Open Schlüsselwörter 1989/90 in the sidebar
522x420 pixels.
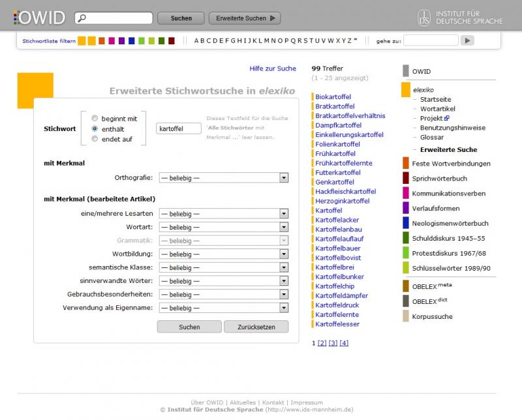tap(451, 269)
